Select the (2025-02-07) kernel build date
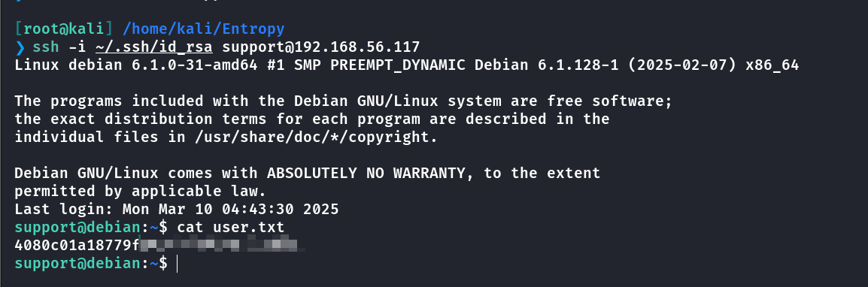The image size is (868, 287). (682, 65)
